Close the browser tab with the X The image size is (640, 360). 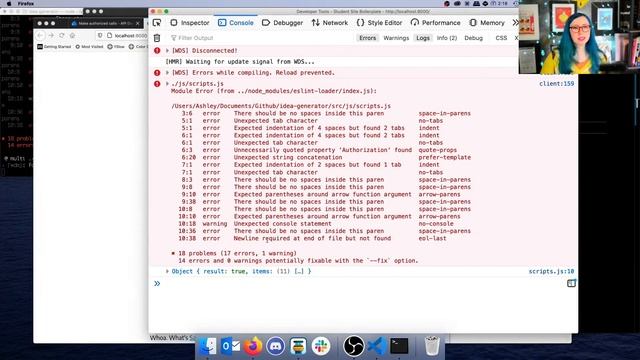138,23
